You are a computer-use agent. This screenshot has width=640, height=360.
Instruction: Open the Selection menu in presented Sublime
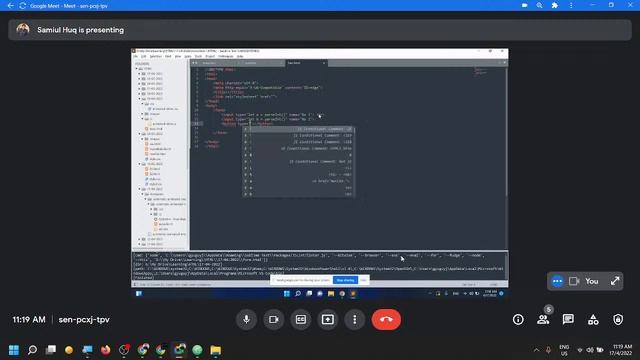156,56
